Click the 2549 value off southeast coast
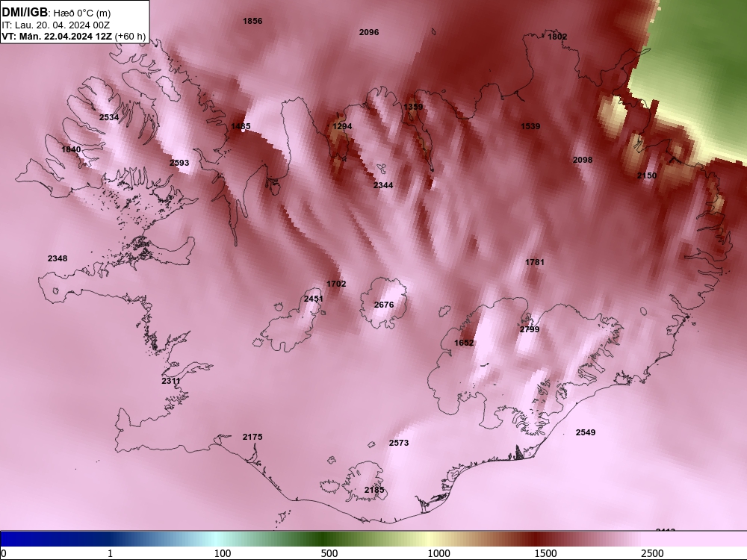The height and width of the screenshot is (560, 747). click(586, 432)
